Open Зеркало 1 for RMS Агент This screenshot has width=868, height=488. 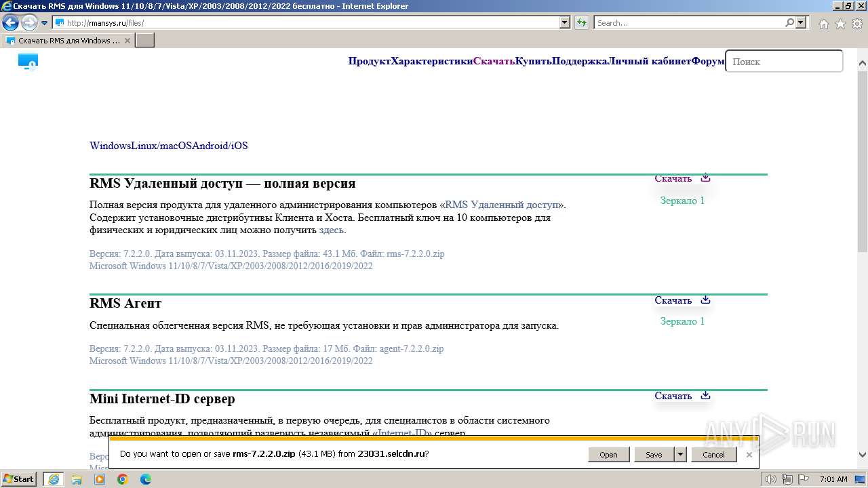[x=682, y=321]
